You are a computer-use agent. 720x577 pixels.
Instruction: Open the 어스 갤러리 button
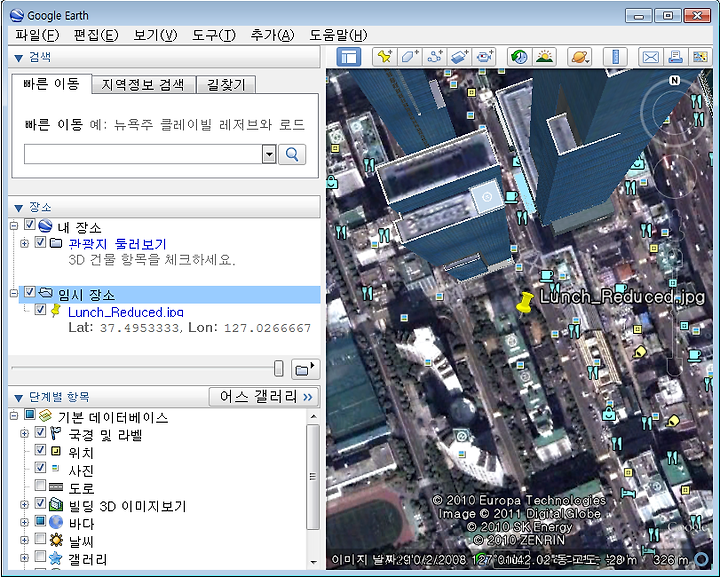[x=264, y=397]
